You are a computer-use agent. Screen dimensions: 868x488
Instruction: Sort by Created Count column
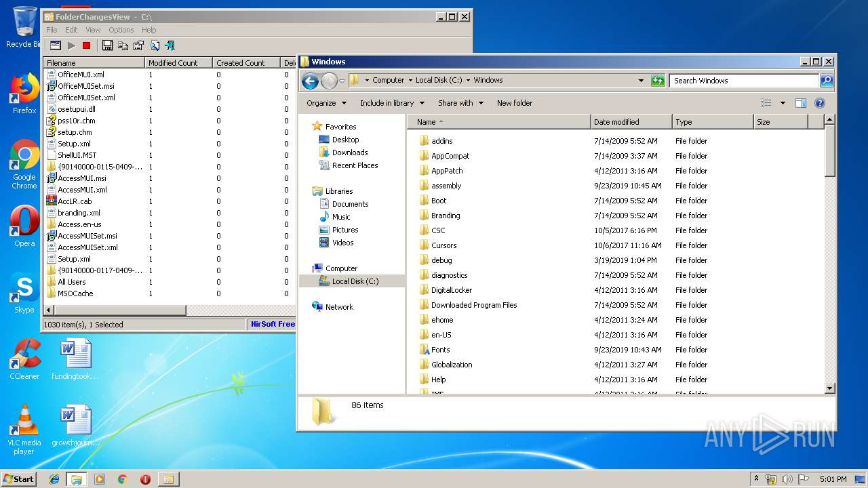246,63
